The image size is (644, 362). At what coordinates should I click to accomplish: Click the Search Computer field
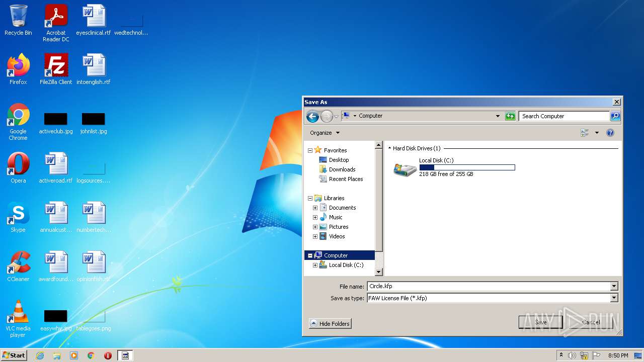point(564,116)
